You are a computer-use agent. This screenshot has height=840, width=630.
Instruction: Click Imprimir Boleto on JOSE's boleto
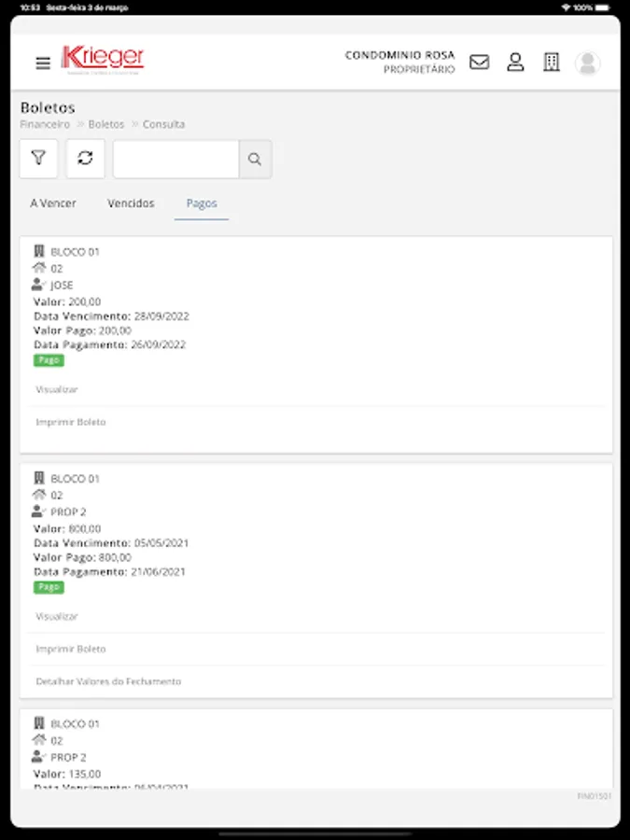click(71, 422)
